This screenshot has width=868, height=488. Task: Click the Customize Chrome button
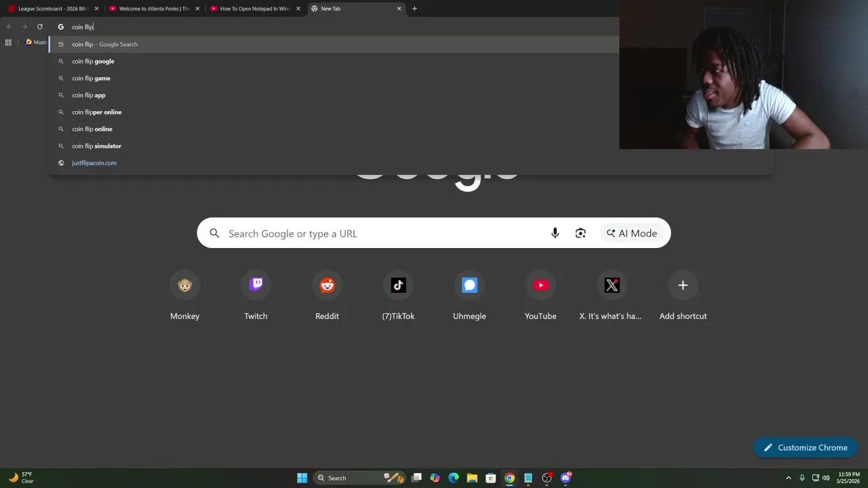pyautogui.click(x=806, y=447)
